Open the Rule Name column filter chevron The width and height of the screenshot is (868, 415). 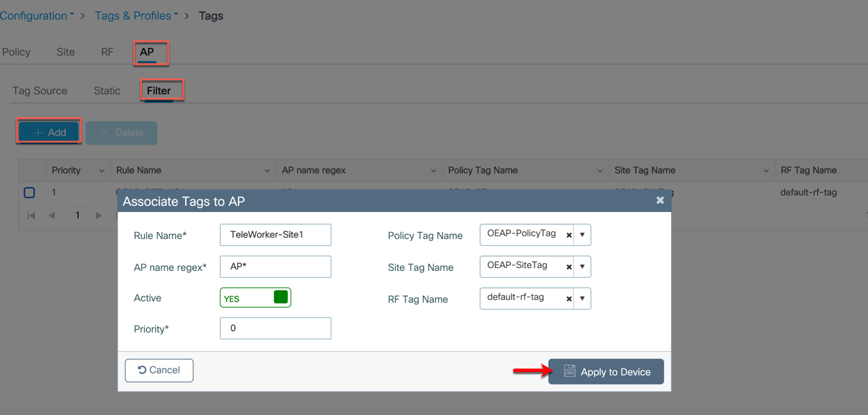point(268,170)
